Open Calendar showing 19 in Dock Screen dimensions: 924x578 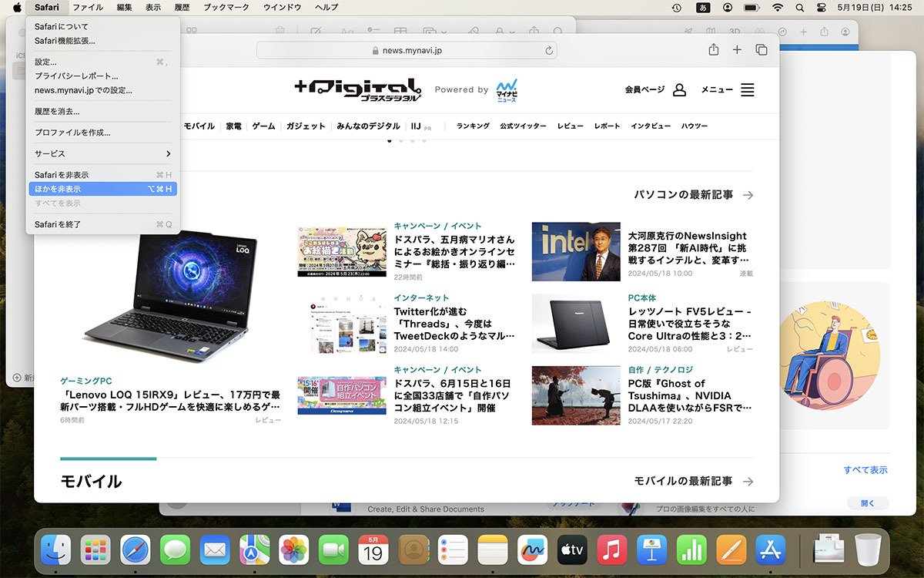click(373, 550)
